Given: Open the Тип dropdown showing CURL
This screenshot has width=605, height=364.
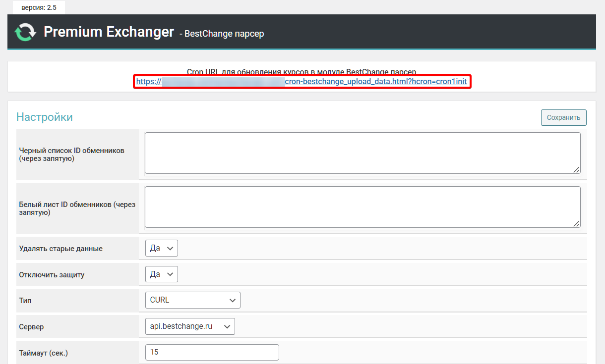Looking at the screenshot, I should (x=192, y=300).
